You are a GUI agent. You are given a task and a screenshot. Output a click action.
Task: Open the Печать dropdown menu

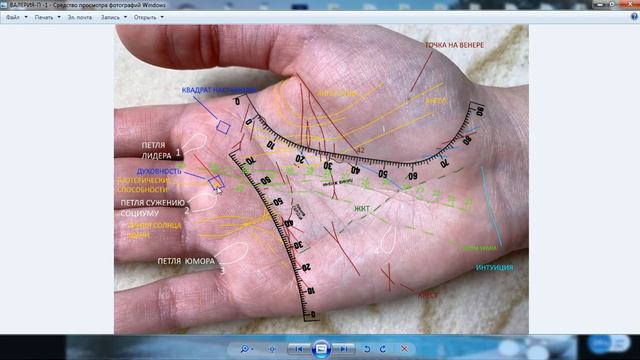click(x=47, y=17)
